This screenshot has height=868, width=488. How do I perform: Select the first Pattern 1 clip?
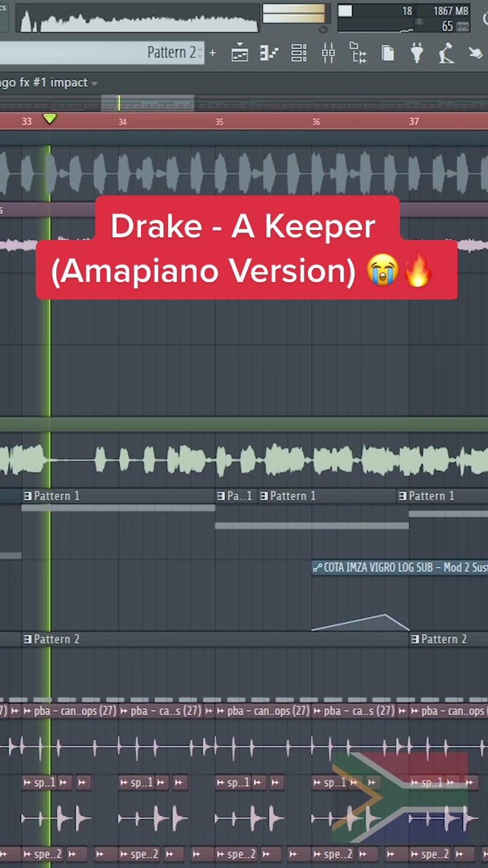pyautogui.click(x=119, y=496)
